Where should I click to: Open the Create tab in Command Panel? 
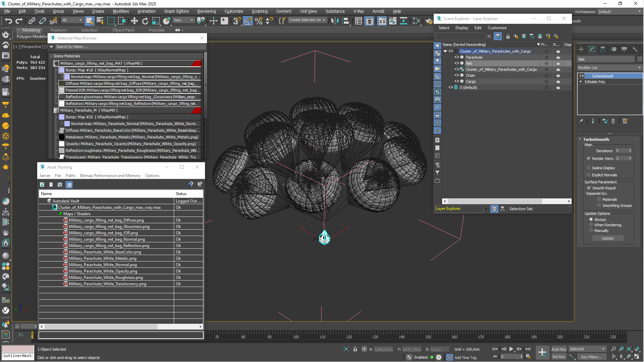pyautogui.click(x=581, y=49)
